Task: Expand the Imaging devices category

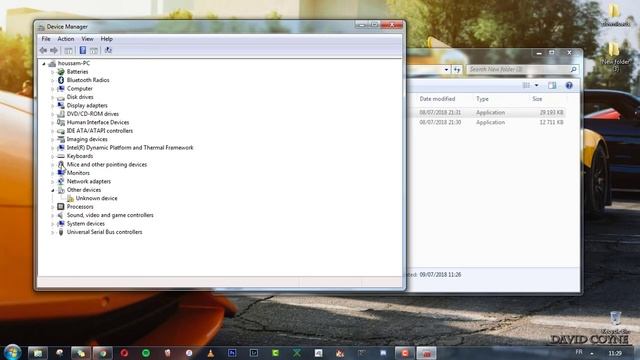Action: 53,139
